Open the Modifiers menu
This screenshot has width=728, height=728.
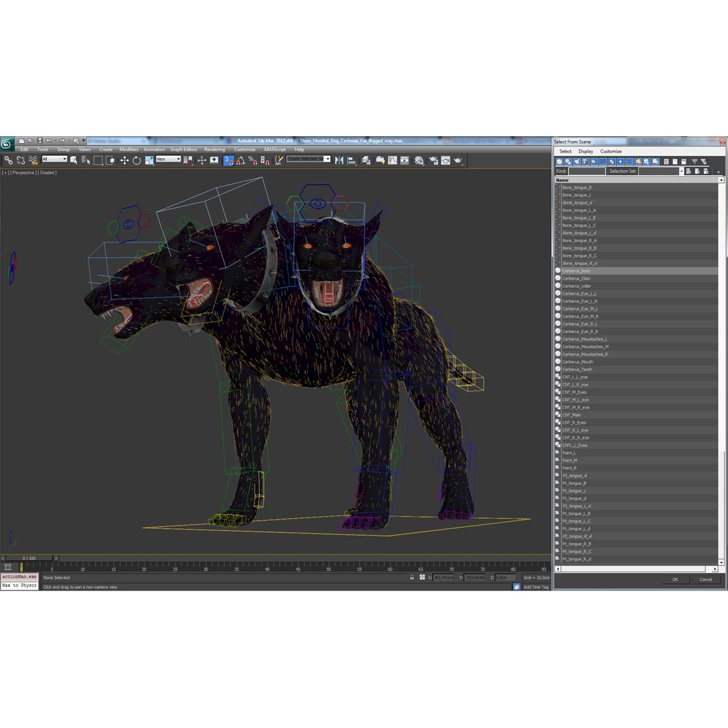[x=129, y=150]
